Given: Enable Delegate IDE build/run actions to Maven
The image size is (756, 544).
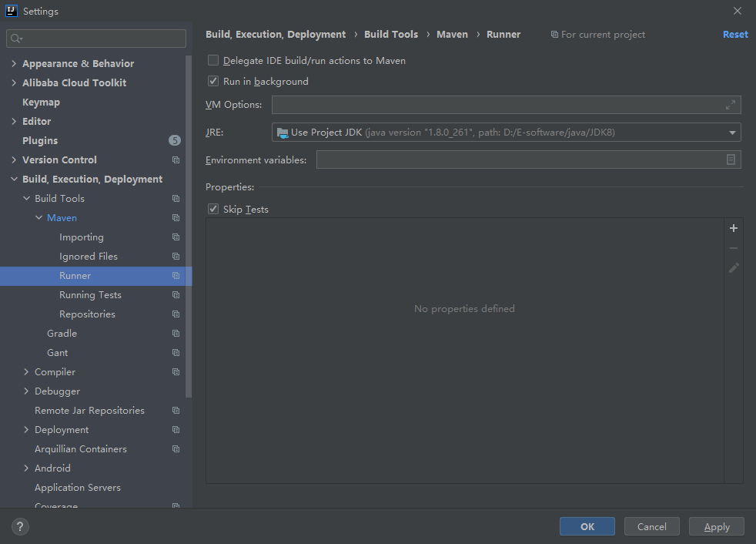Looking at the screenshot, I should [x=213, y=60].
